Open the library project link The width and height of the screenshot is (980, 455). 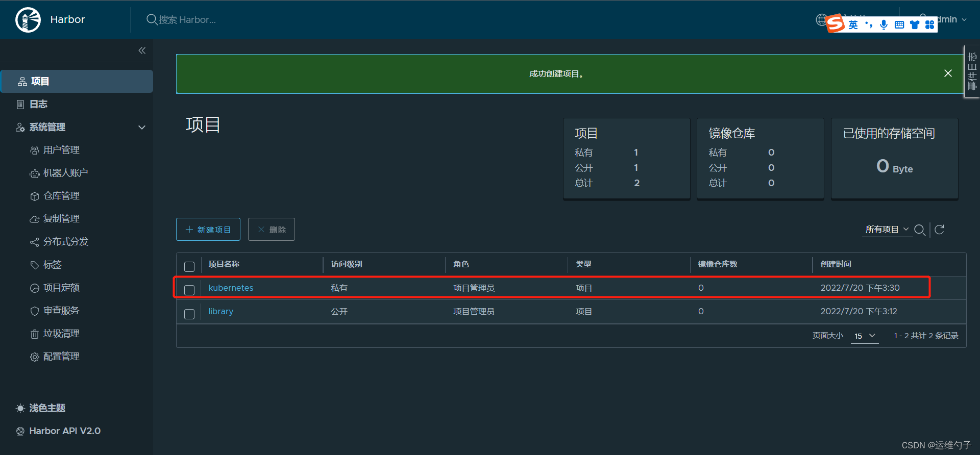[220, 311]
